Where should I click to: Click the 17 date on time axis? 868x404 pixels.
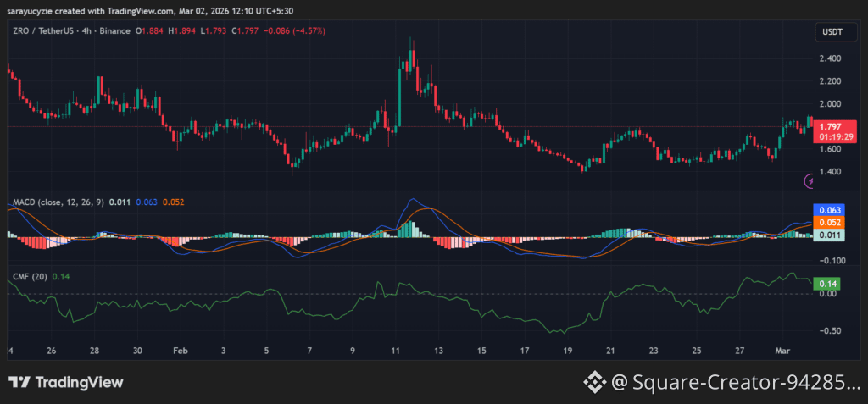pos(525,351)
